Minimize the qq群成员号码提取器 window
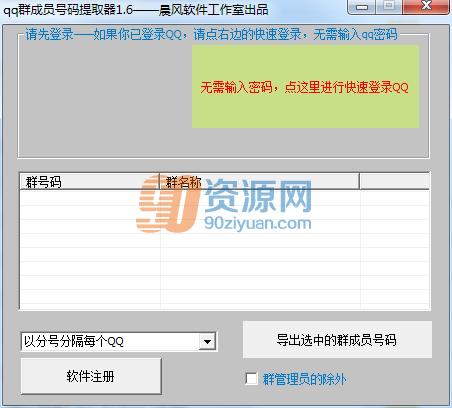 click(362, 6)
